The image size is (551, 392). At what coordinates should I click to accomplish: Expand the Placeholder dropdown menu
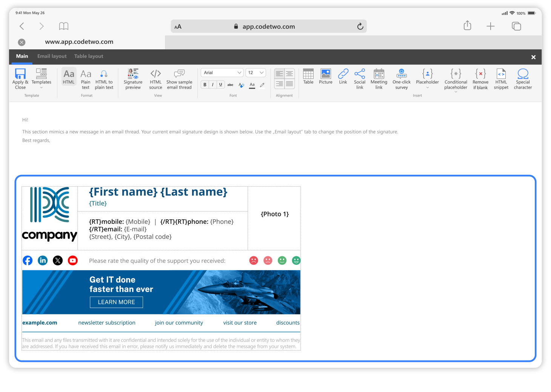pyautogui.click(x=427, y=88)
